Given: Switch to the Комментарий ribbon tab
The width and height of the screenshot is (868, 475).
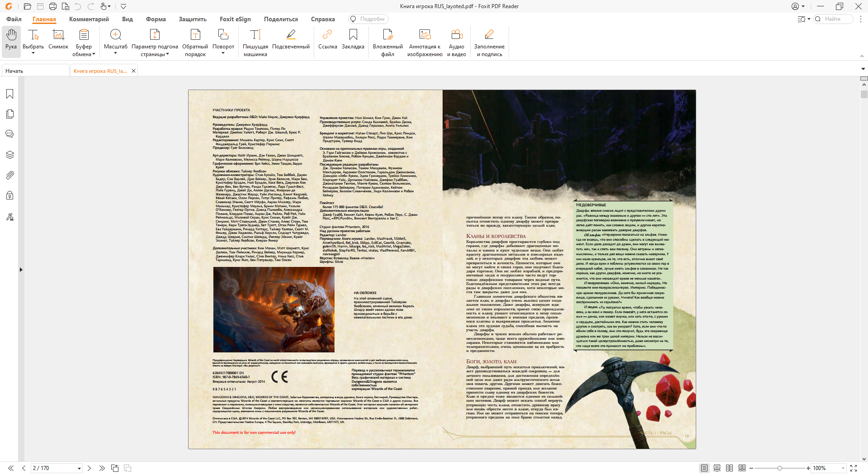Looking at the screenshot, I should (89, 19).
